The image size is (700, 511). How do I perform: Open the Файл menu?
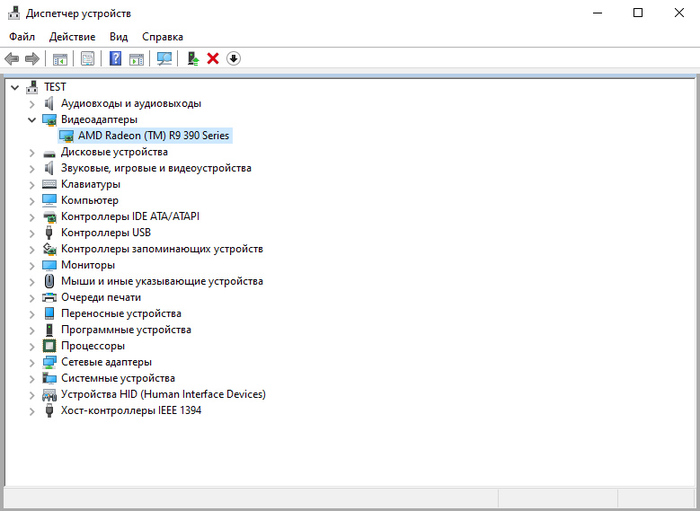click(x=22, y=36)
